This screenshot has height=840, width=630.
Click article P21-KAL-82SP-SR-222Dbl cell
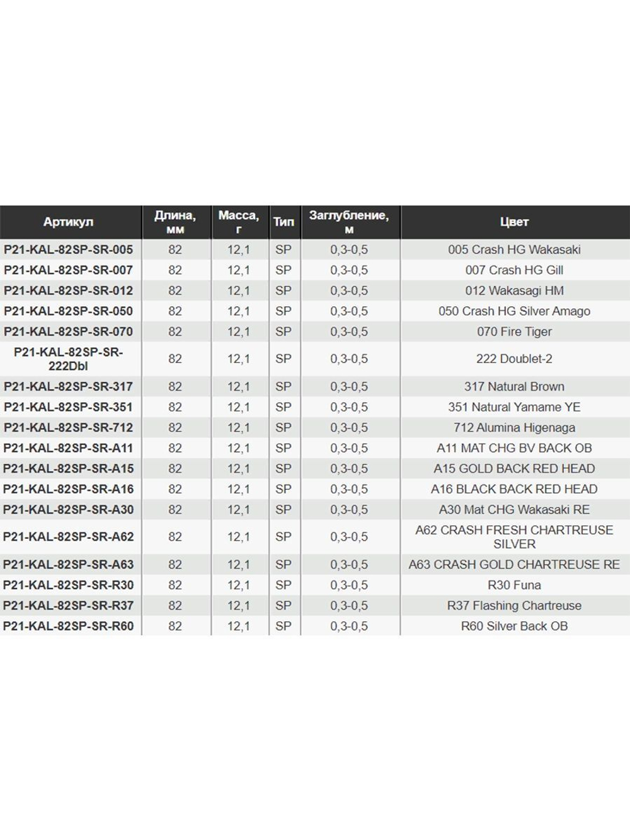point(68,359)
